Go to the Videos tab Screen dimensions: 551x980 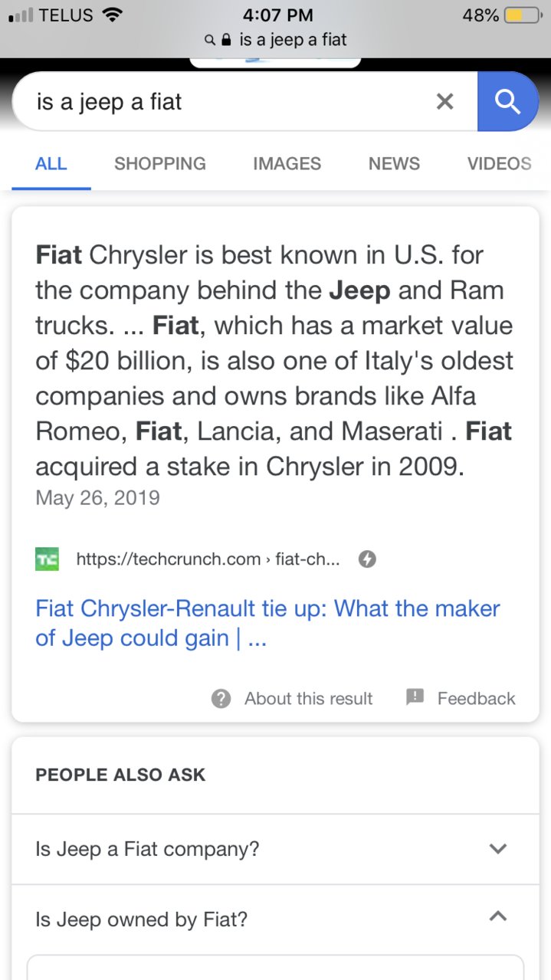[499, 163]
